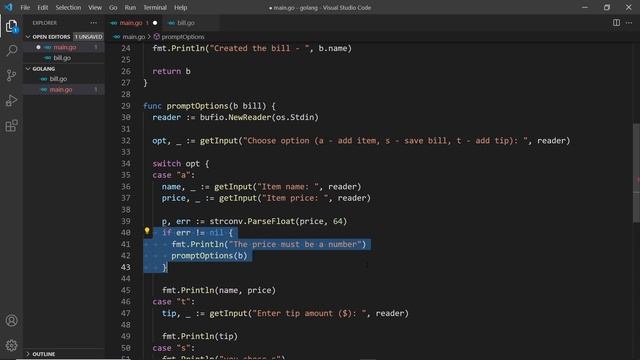
Task: Open the Search view icon
Action: pyautogui.click(x=11, y=51)
